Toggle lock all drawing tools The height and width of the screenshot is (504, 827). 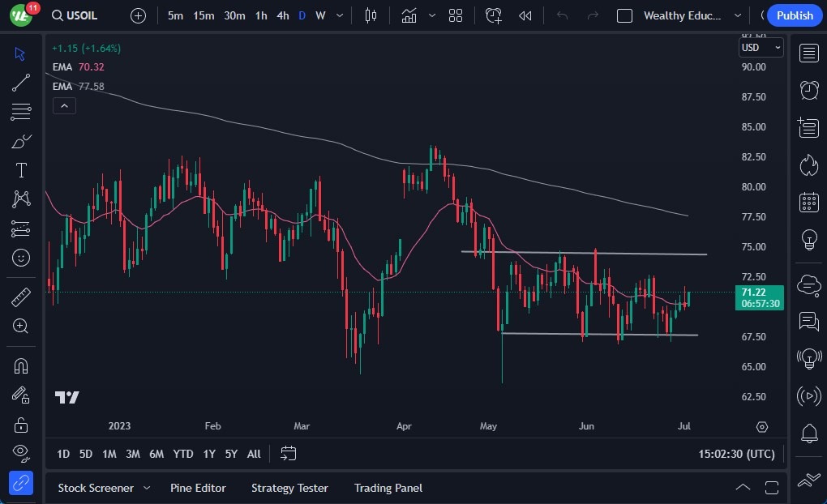[21, 424]
